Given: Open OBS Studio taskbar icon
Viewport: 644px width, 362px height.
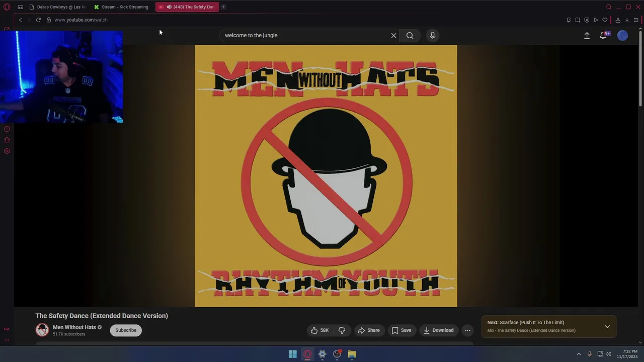Looking at the screenshot, I should [x=337, y=354].
